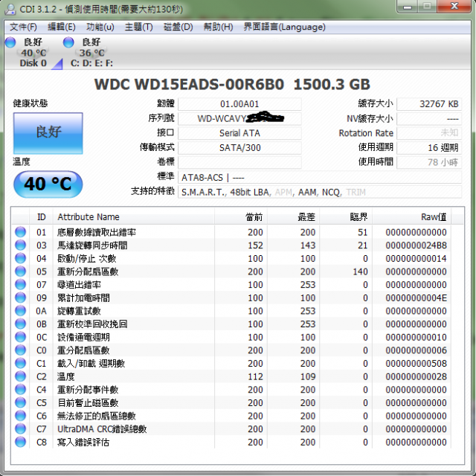The height and width of the screenshot is (476, 476).
Task: Click the power on hours 78 小時
Action: (x=429, y=162)
